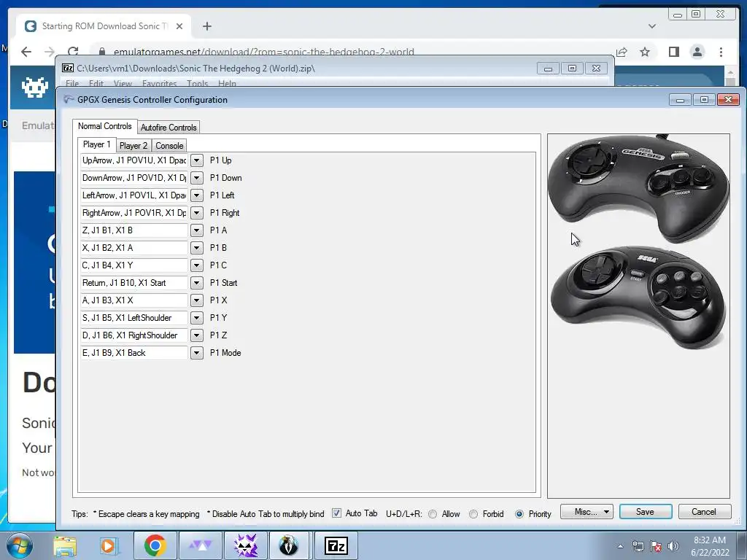Click the Chrome address bar URL
The height and width of the screenshot is (560, 747).
[x=263, y=52]
